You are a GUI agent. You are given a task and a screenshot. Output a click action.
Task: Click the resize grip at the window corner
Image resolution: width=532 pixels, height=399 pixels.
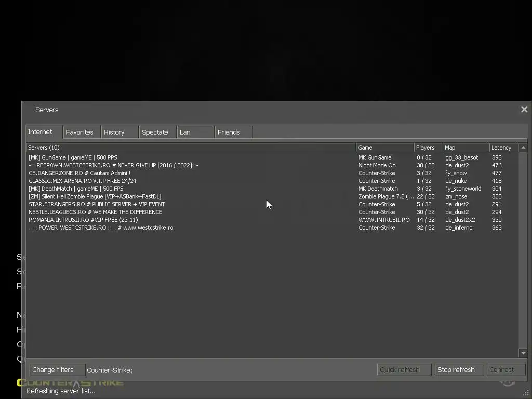pos(526,393)
